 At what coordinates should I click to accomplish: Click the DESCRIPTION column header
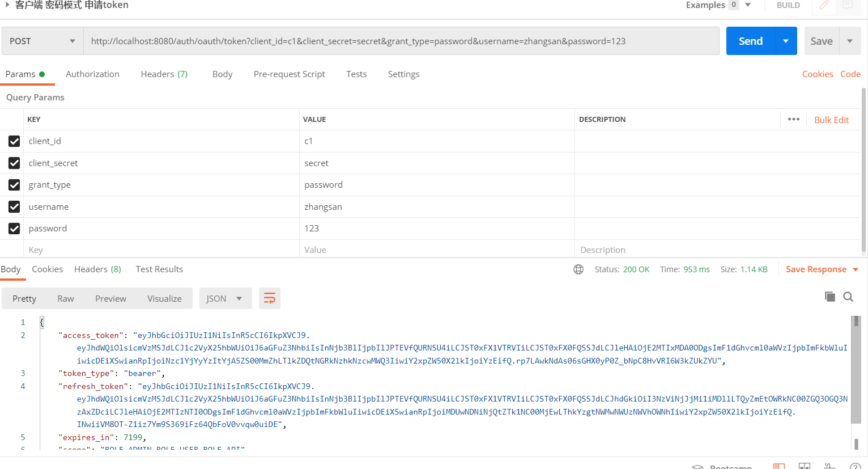(x=602, y=120)
